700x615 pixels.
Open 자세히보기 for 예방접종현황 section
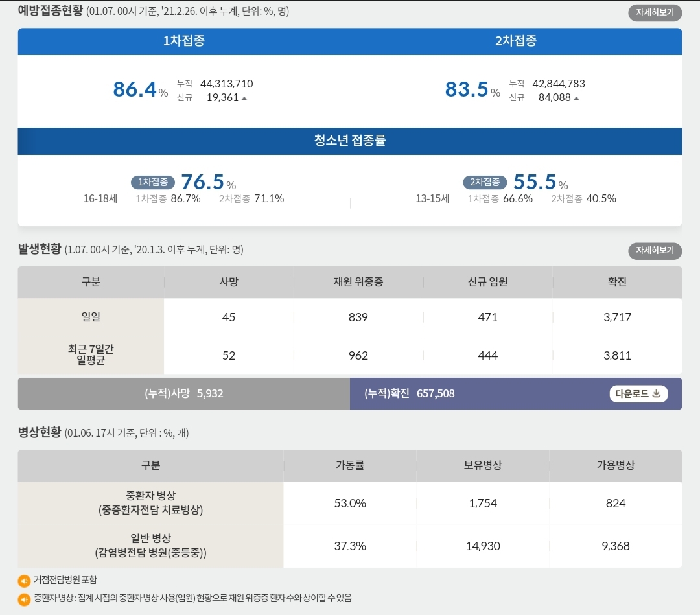[655, 12]
